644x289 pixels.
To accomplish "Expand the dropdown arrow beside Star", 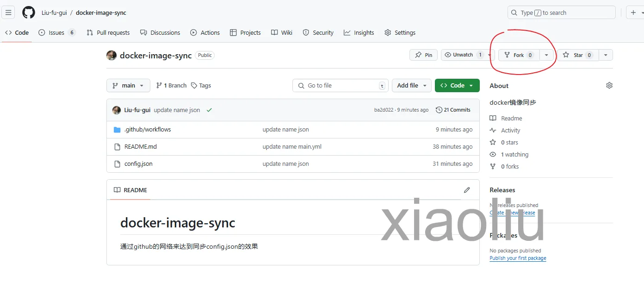I will [606, 55].
